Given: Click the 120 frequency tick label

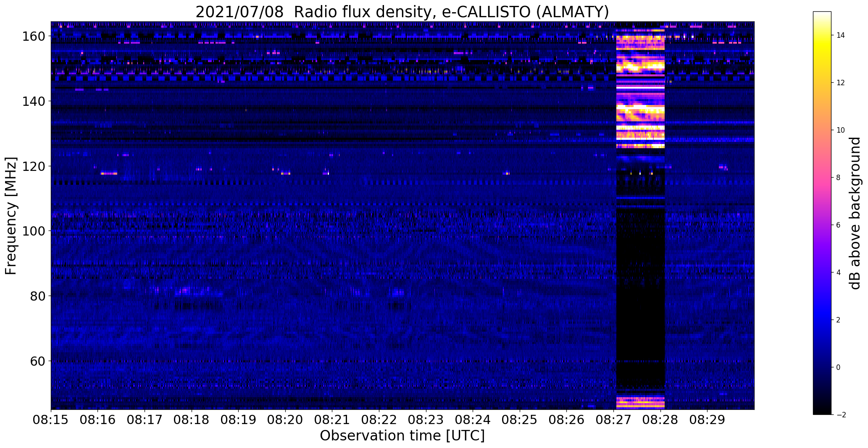Looking at the screenshot, I should click(34, 166).
